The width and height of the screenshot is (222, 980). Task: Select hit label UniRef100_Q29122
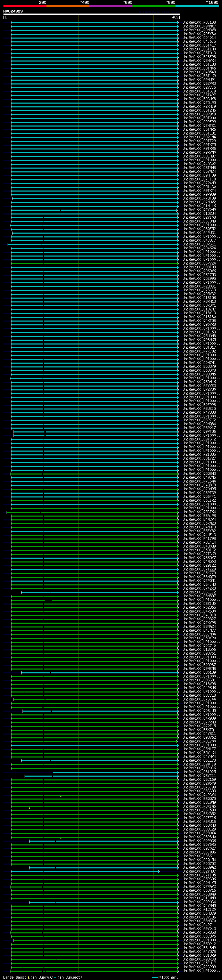tap(199, 565)
